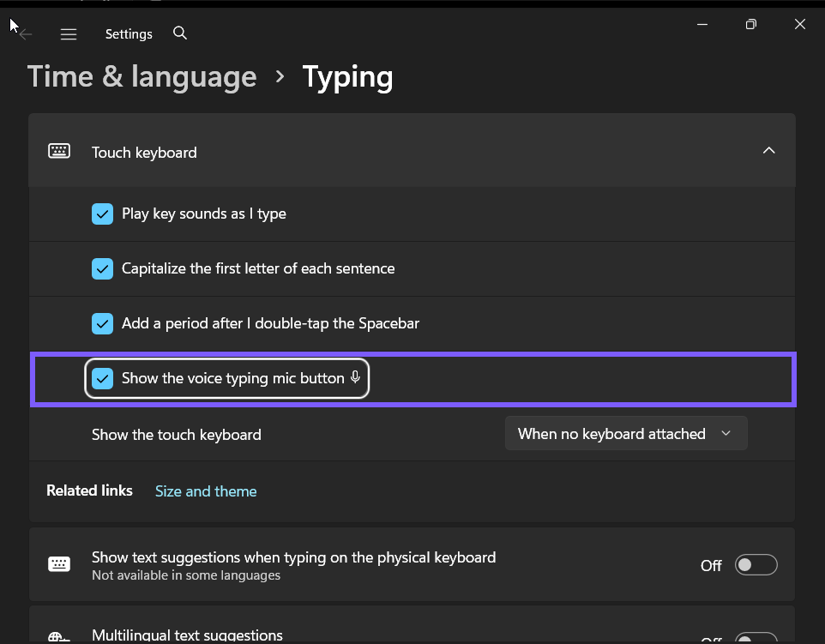
Task: Click the Settings window title text
Action: coord(129,34)
